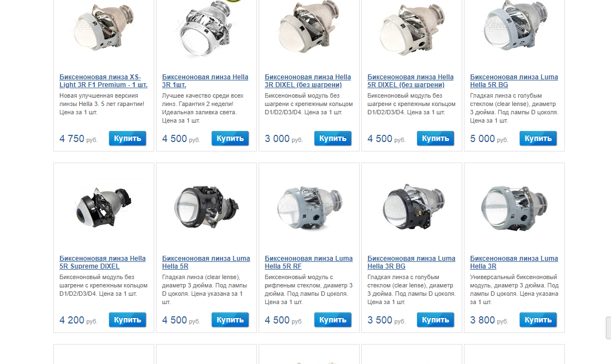Buy the lens priced 3 500 руб

(435, 320)
